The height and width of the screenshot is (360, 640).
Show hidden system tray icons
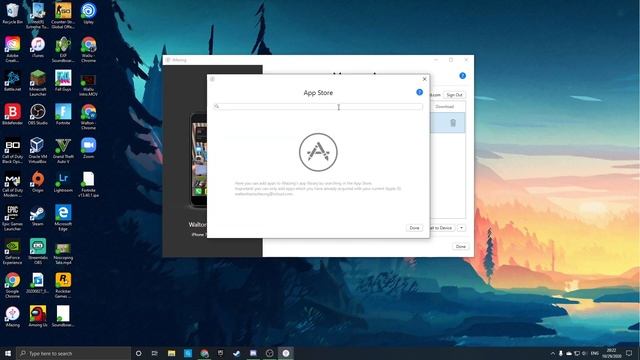tap(553, 353)
